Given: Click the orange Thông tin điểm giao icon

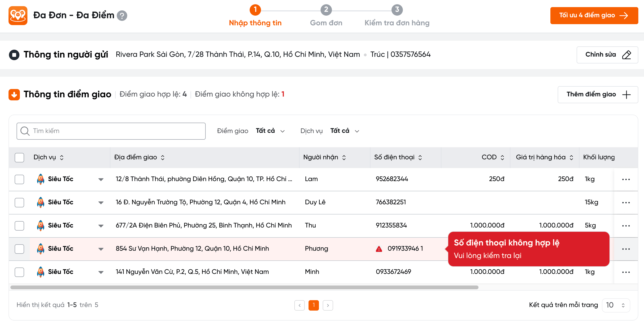Looking at the screenshot, I should [14, 95].
